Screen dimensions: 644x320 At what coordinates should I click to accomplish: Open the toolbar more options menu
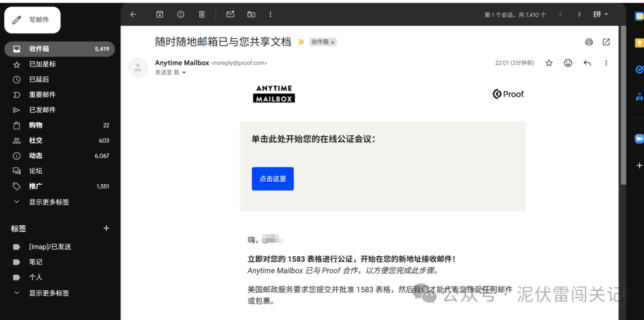(270, 14)
